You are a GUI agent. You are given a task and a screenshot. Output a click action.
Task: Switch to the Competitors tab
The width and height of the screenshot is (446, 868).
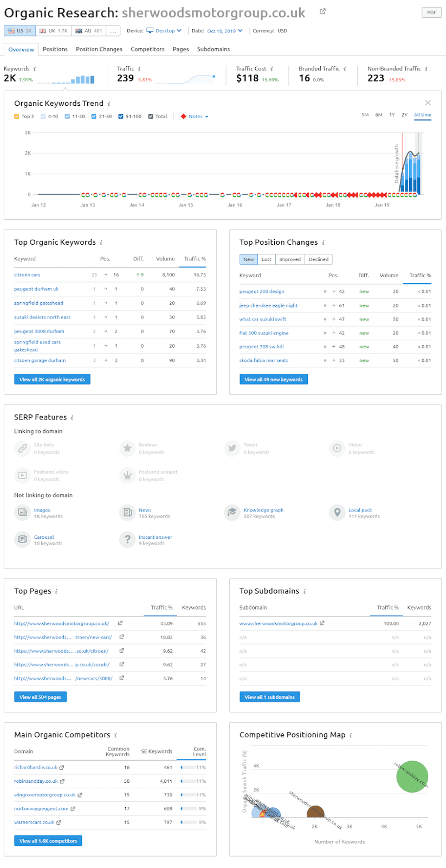[147, 49]
